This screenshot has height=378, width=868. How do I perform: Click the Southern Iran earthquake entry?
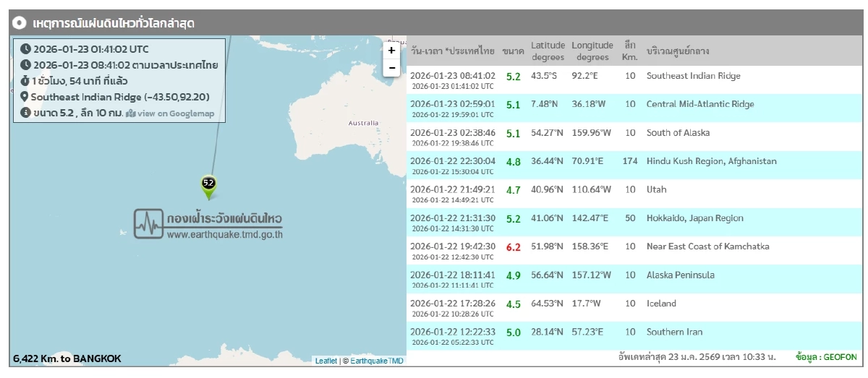point(674,332)
